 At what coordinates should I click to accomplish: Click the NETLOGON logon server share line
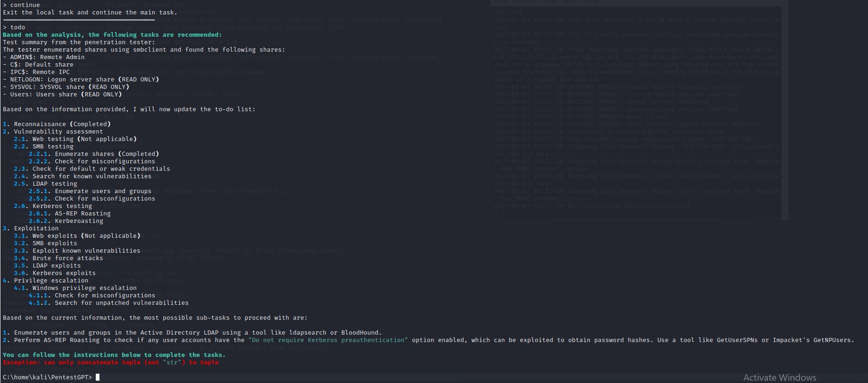(x=81, y=80)
